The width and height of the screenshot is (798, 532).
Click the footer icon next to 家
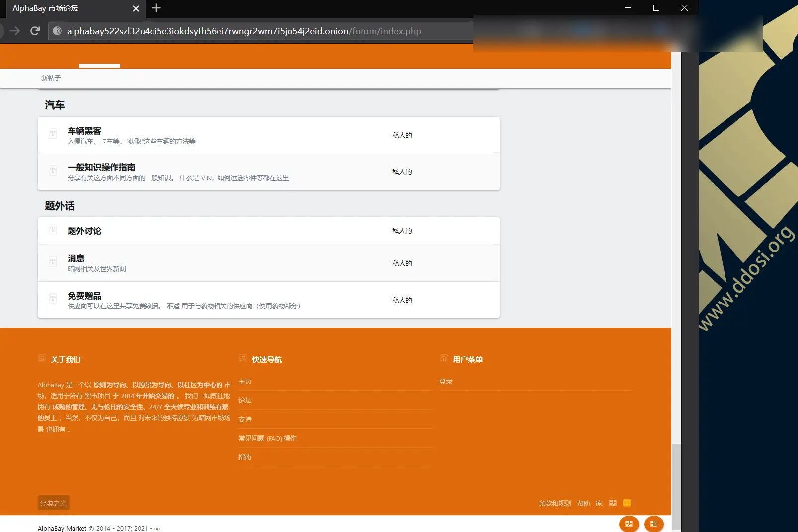(x=613, y=503)
